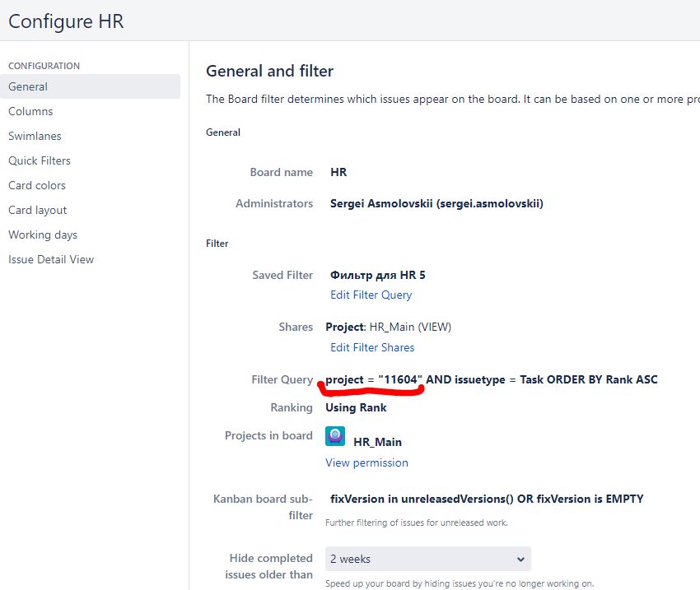The image size is (700, 590).
Task: Click the Filter Query JQL text
Action: [x=492, y=379]
